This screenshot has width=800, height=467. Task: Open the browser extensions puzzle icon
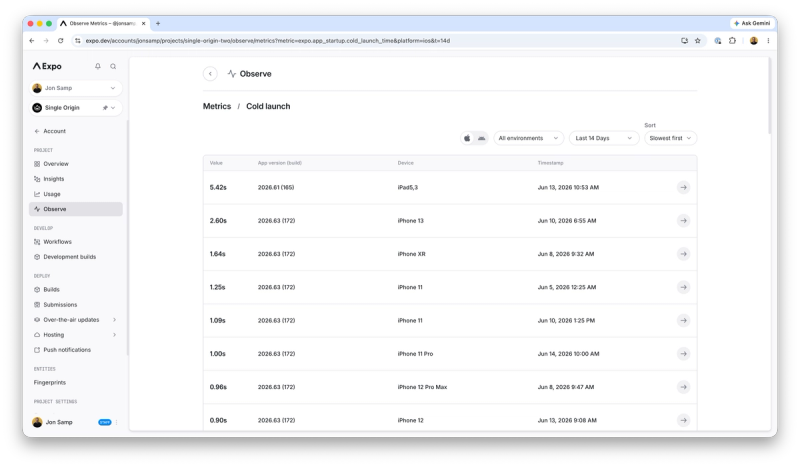tap(732, 40)
